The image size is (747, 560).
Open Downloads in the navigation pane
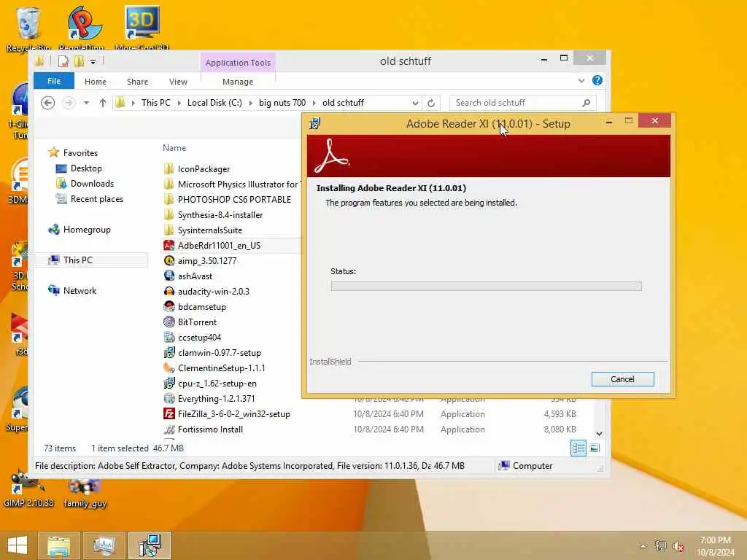tap(85, 183)
